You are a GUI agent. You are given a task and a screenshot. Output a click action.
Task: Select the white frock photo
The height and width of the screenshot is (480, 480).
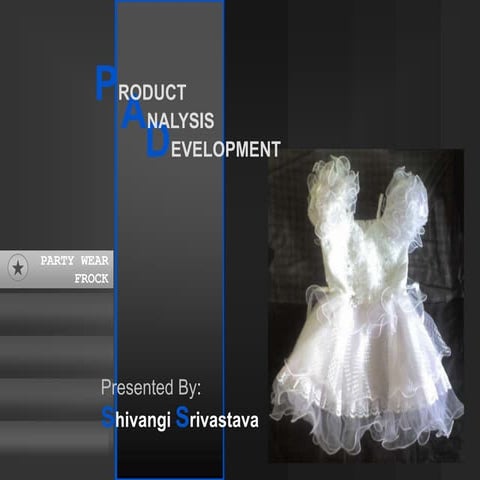pyautogui.click(x=366, y=306)
